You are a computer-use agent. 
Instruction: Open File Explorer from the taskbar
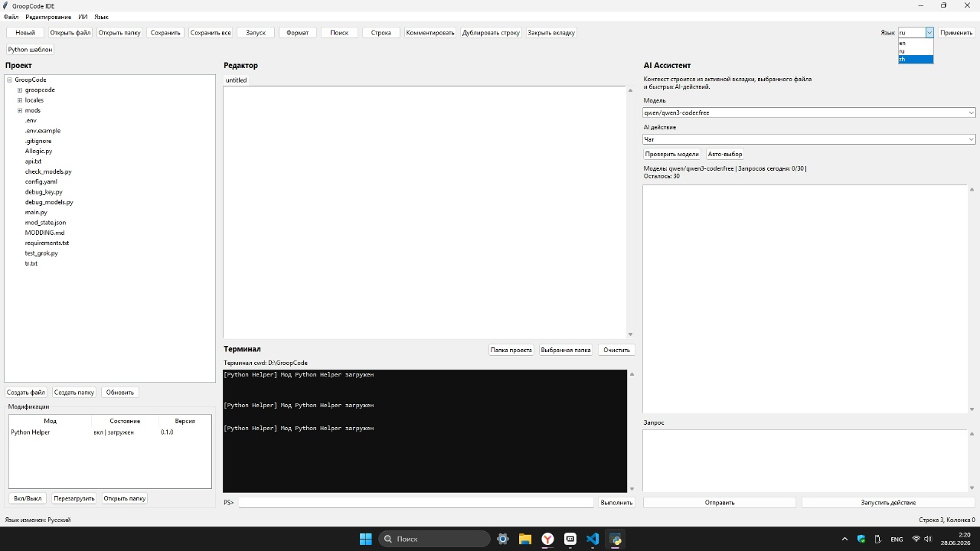coord(525,539)
